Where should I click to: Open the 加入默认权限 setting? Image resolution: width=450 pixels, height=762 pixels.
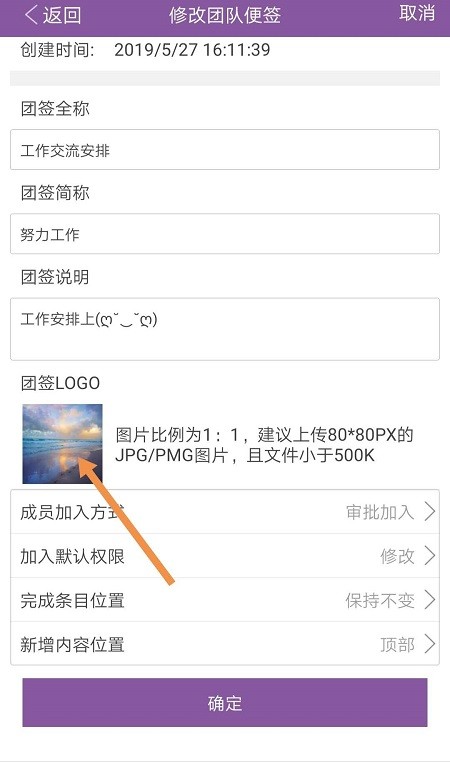[225, 556]
